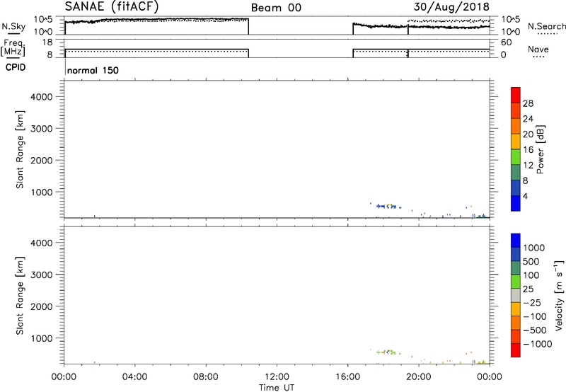The width and height of the screenshot is (566, 392).
Task: Click the Time UT axis label
Action: [277, 388]
